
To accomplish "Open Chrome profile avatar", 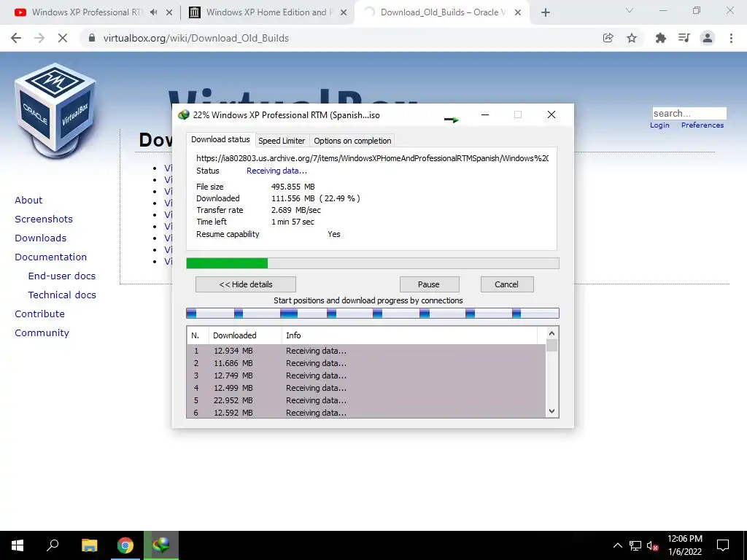I will pos(708,38).
